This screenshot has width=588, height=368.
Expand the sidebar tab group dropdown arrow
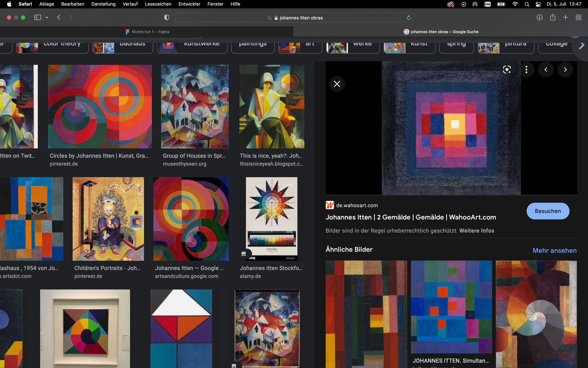[47, 17]
